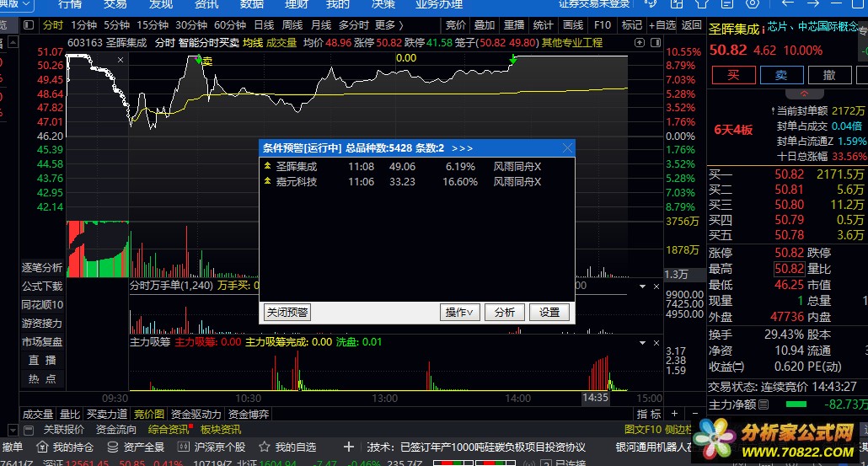Open 逐笔分析 in left sidebar

click(42, 268)
